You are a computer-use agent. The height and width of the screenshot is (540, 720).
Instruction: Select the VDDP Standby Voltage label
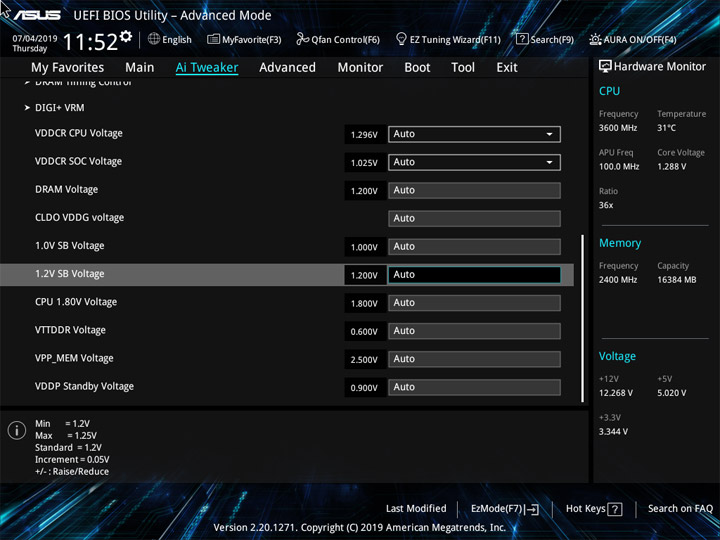click(84, 386)
